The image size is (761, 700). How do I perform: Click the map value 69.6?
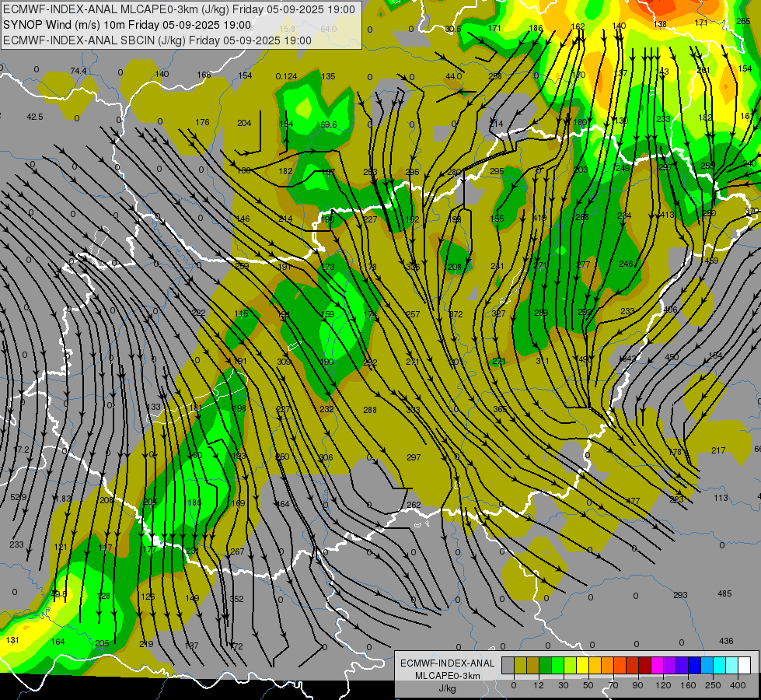click(329, 124)
